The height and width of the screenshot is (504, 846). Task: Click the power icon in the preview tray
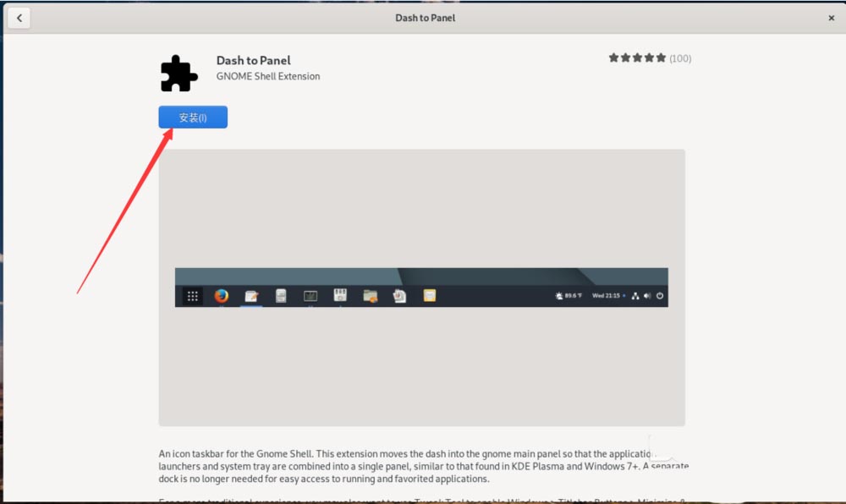660,296
